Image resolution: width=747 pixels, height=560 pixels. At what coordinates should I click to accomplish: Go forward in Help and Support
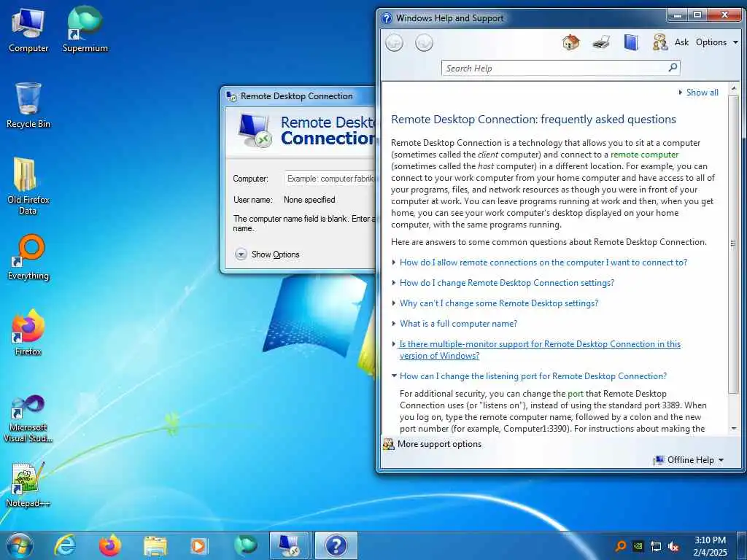click(x=424, y=43)
